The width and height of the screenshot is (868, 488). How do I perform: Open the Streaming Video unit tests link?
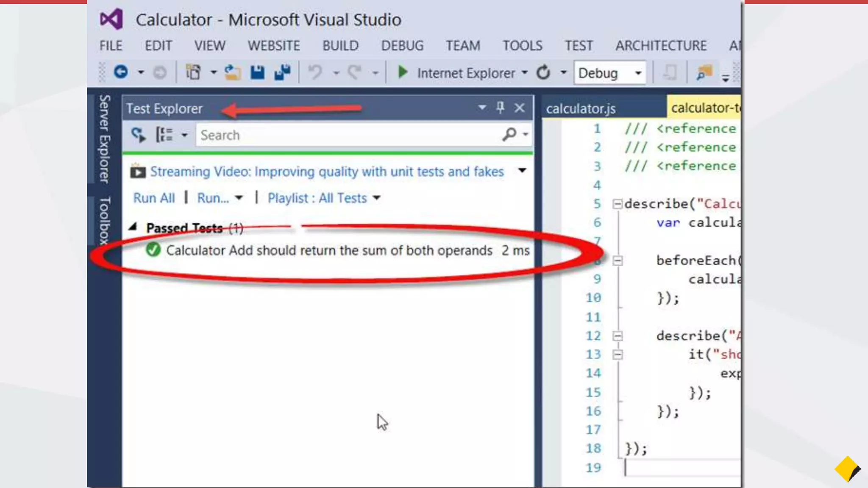tap(327, 171)
